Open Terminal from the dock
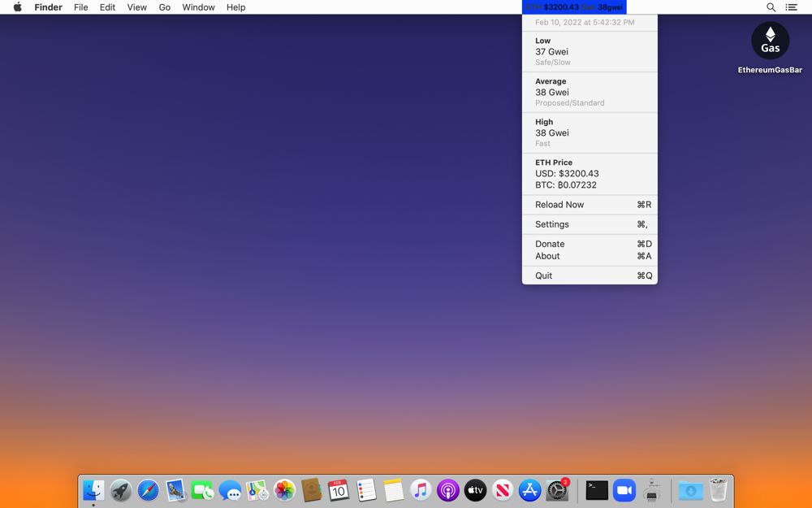 pyautogui.click(x=597, y=490)
